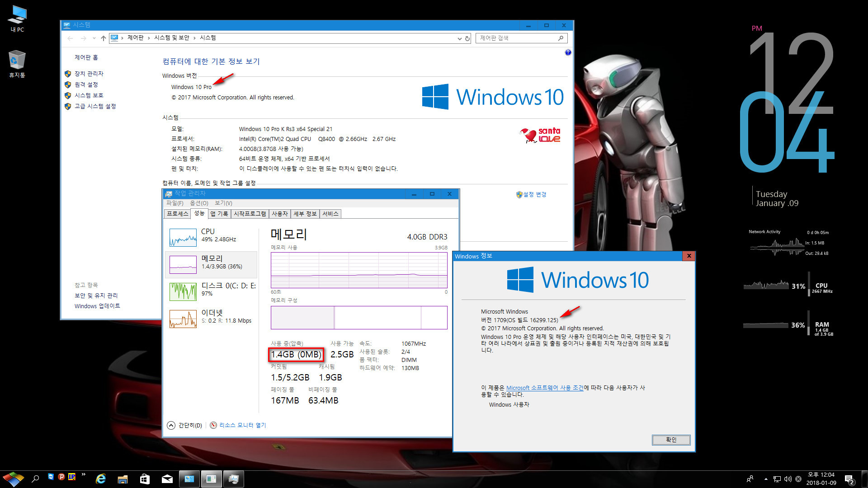Viewport: 868px width, 488px height.
Task: Click the taskbar search magnifier icon
Action: tap(35, 479)
